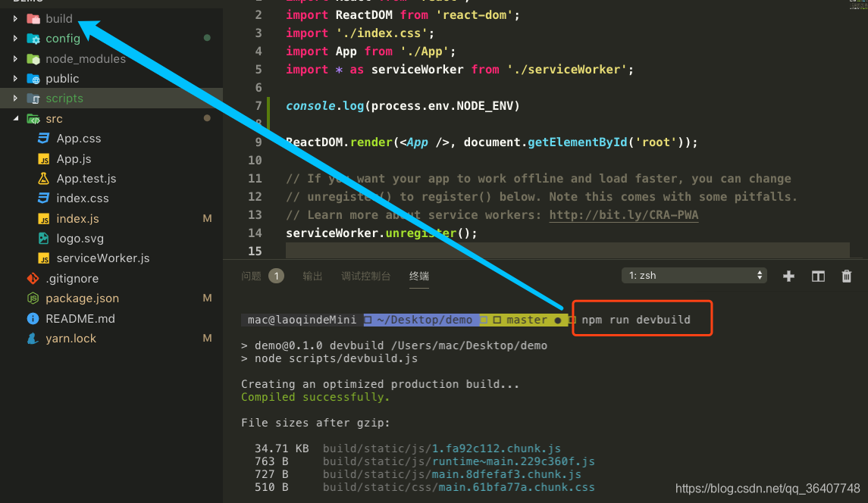Switch to the 终端 tab
Viewport: 868px width, 503px height.
pyautogui.click(x=419, y=276)
